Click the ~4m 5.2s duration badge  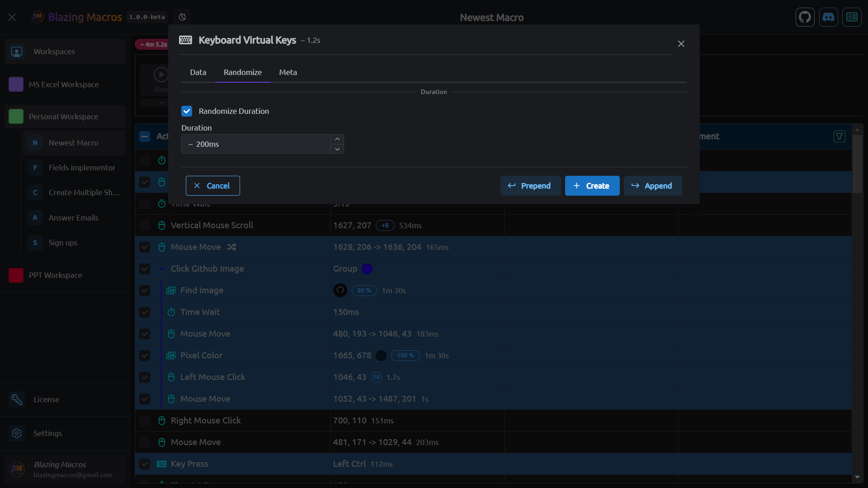tap(153, 44)
